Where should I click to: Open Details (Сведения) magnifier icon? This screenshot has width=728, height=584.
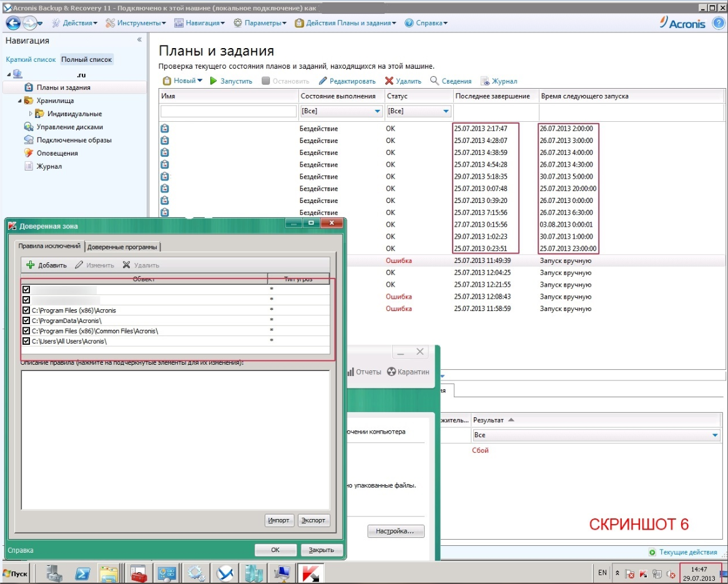(435, 81)
